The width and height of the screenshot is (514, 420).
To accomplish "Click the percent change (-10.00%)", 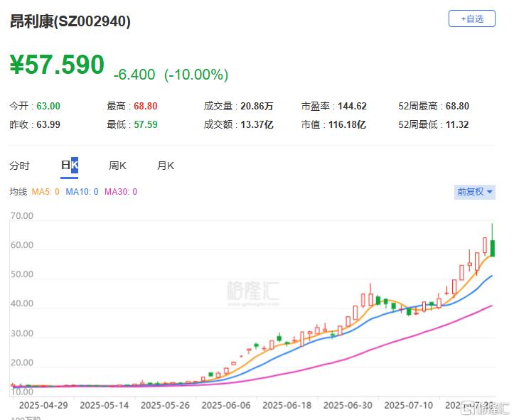I will pos(196,75).
